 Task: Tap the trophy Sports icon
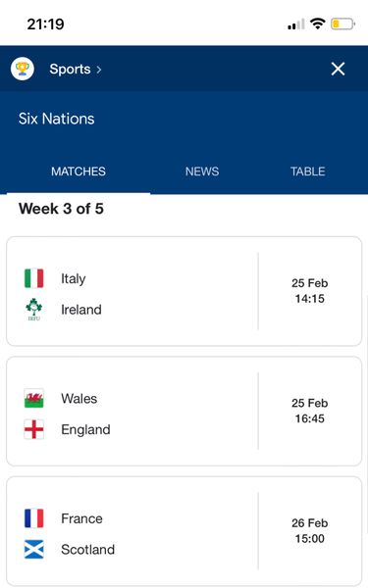pos(23,69)
